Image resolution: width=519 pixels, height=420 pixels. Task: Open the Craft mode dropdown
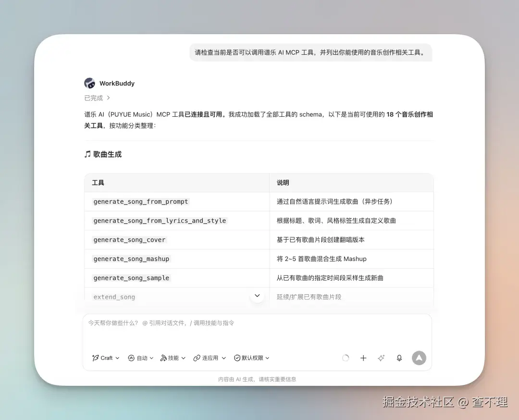pos(106,358)
